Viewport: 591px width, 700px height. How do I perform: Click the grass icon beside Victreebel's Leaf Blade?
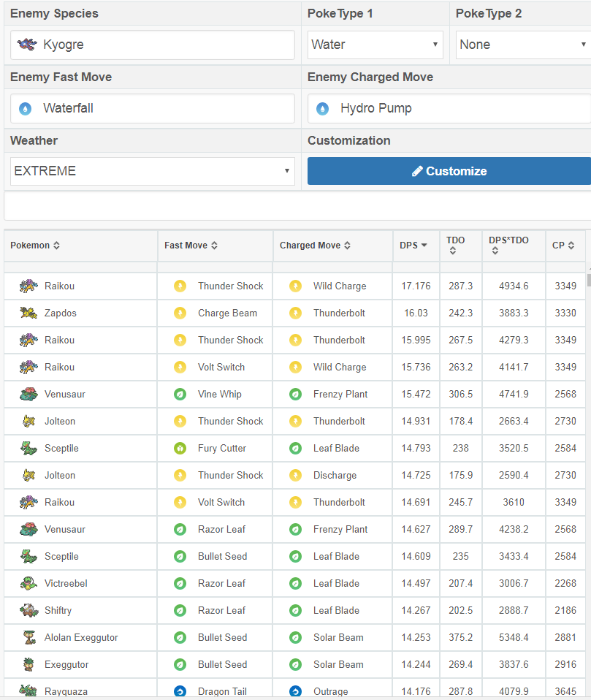click(295, 583)
